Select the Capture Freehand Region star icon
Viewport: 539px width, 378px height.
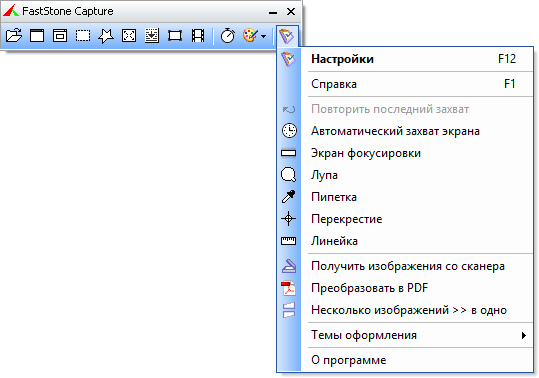(x=106, y=35)
